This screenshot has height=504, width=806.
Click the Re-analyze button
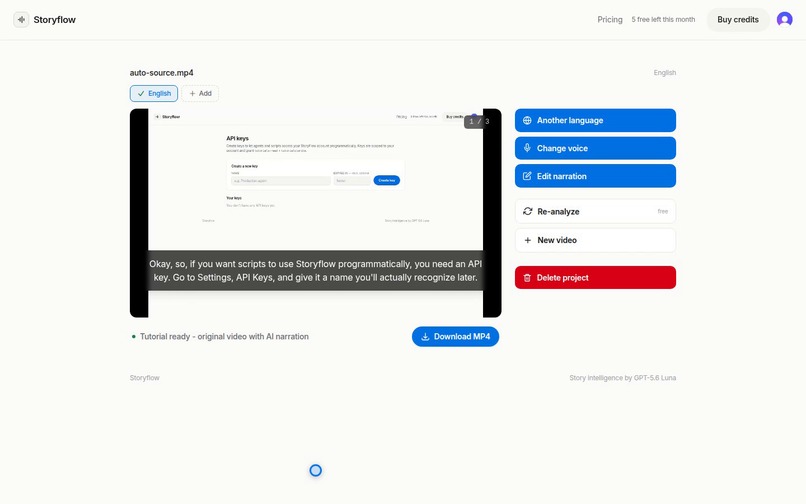click(595, 211)
